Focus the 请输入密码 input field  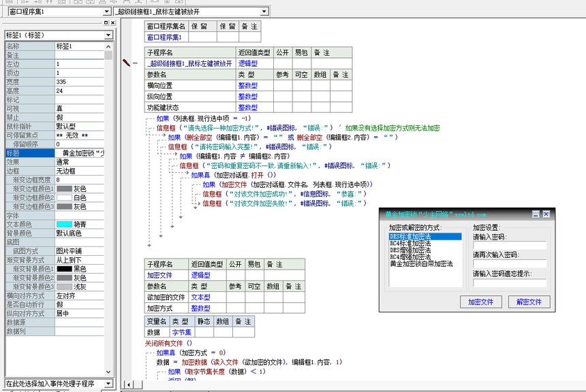[x=510, y=245]
